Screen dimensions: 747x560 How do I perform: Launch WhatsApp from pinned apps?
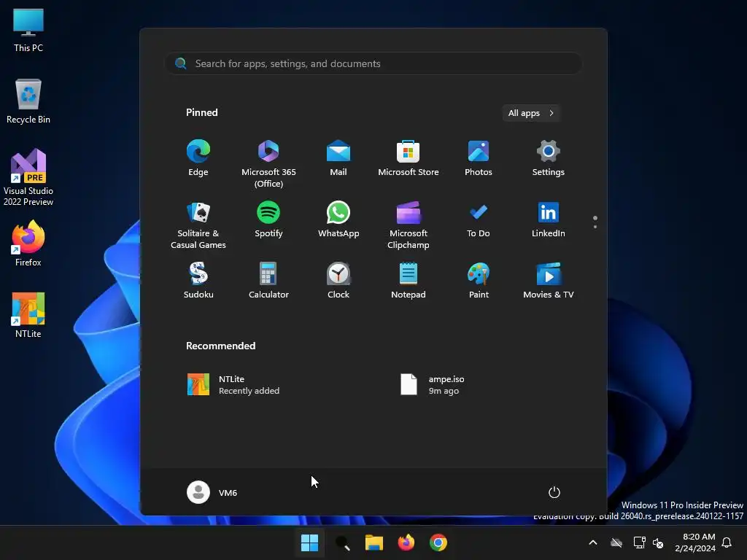point(338,219)
